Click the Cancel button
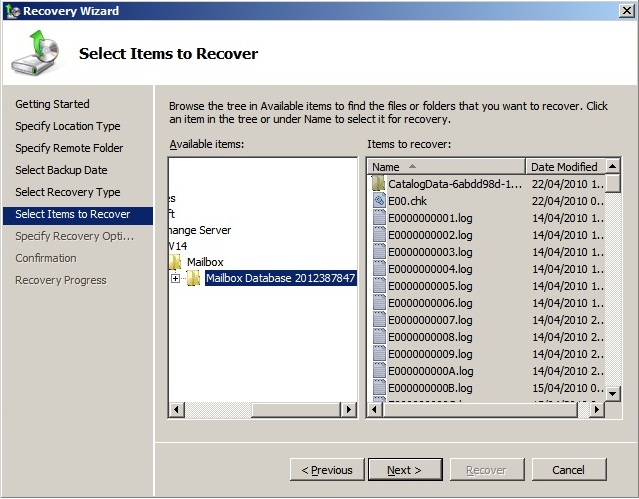 click(569, 470)
